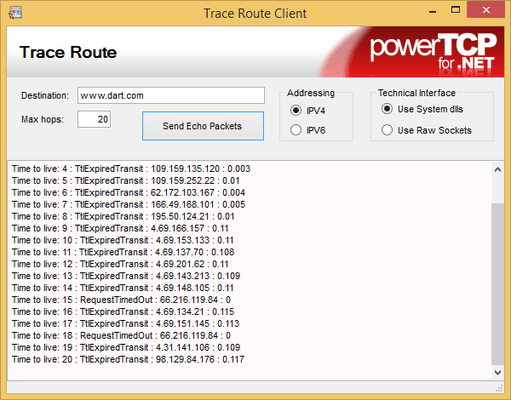This screenshot has width=511, height=400.
Task: Close the Trace Route Client window
Action: pyautogui.click(x=486, y=10)
